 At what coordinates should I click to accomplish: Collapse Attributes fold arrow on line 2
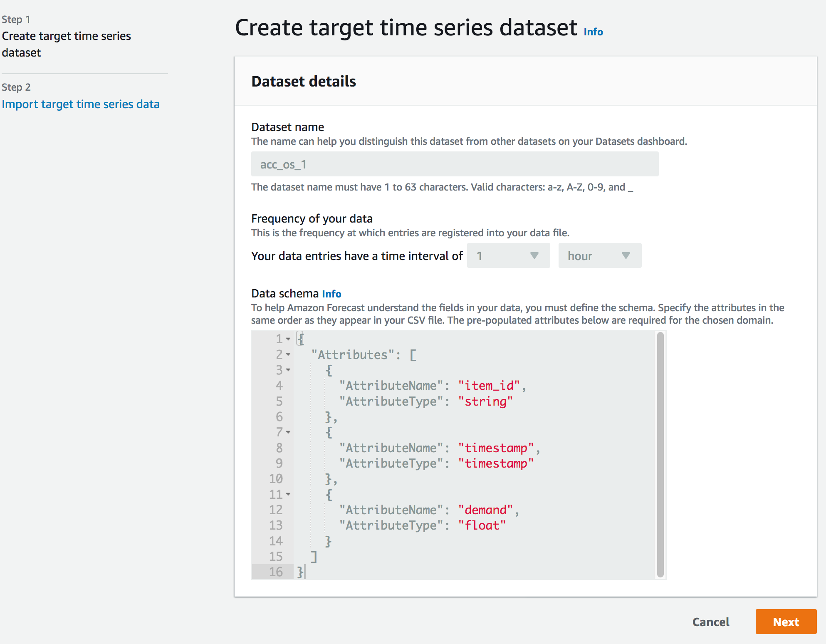click(288, 354)
